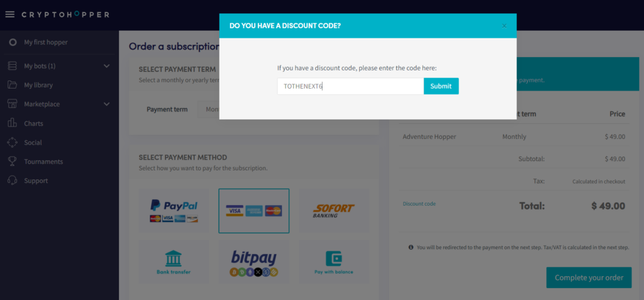
Task: Click the discount code input field
Action: coord(350,86)
